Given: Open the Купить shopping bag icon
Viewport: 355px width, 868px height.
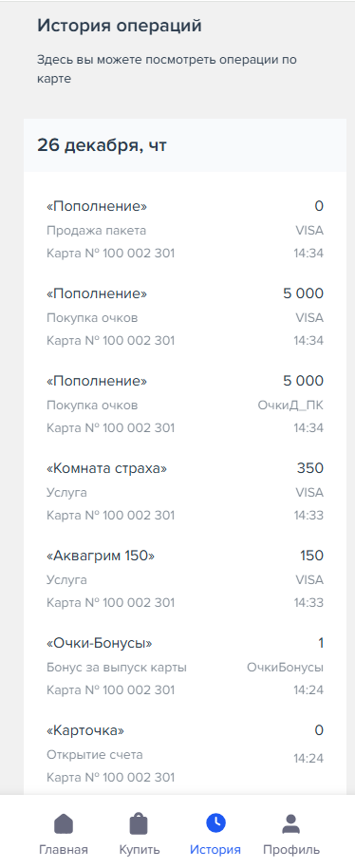Looking at the screenshot, I should (x=139, y=824).
